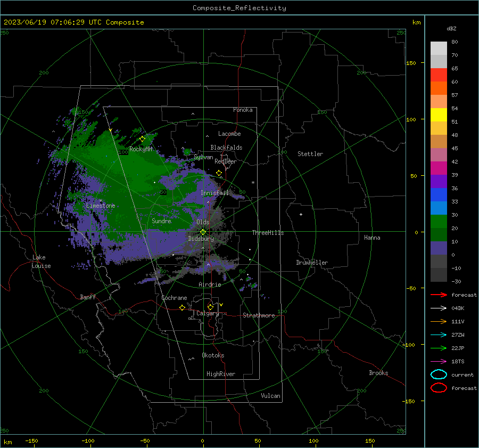The image size is (479, 448).
Task: Click the white plus marker west of Hanna
Action: 301,214
